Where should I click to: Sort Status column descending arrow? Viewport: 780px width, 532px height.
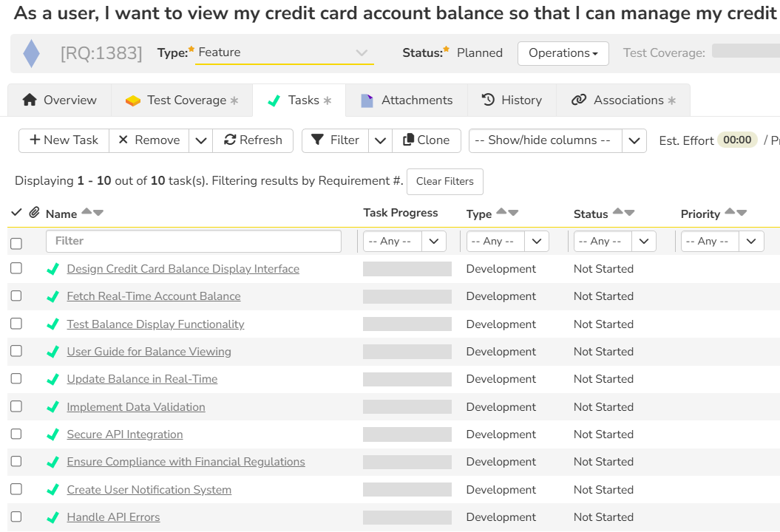point(630,213)
